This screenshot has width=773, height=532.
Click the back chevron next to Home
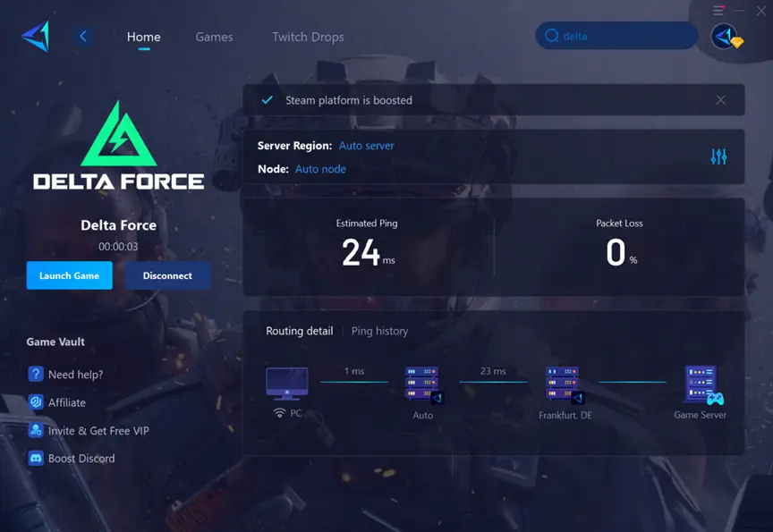pyautogui.click(x=83, y=37)
